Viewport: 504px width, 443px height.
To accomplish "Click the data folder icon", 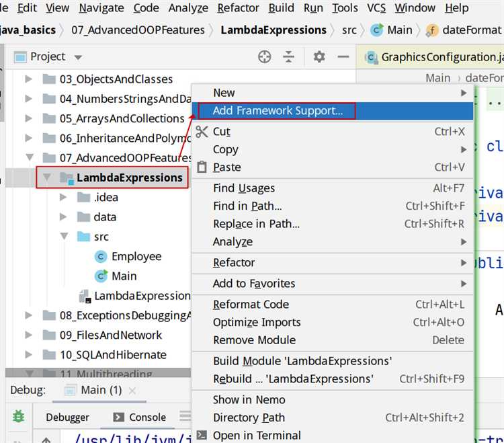I will click(x=83, y=217).
